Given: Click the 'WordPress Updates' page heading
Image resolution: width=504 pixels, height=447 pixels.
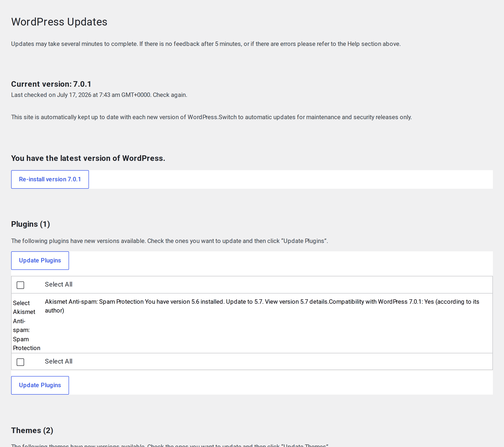Looking at the screenshot, I should click(x=59, y=22).
